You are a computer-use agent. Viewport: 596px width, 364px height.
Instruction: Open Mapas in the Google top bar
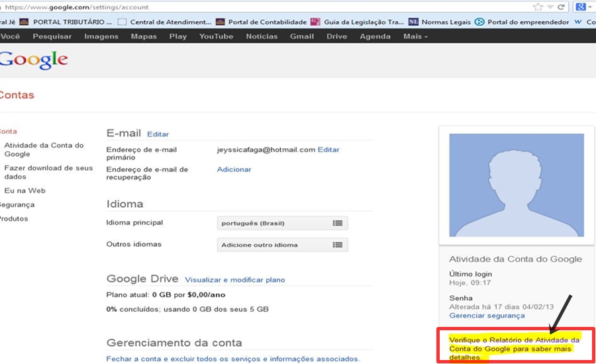[x=144, y=36]
